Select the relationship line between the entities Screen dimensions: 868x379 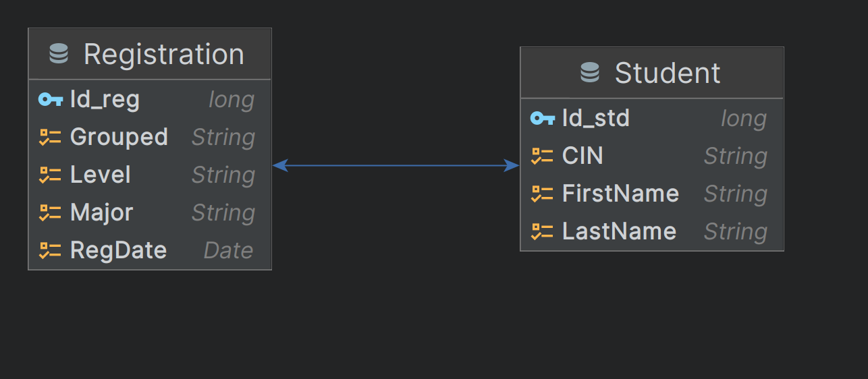point(396,165)
